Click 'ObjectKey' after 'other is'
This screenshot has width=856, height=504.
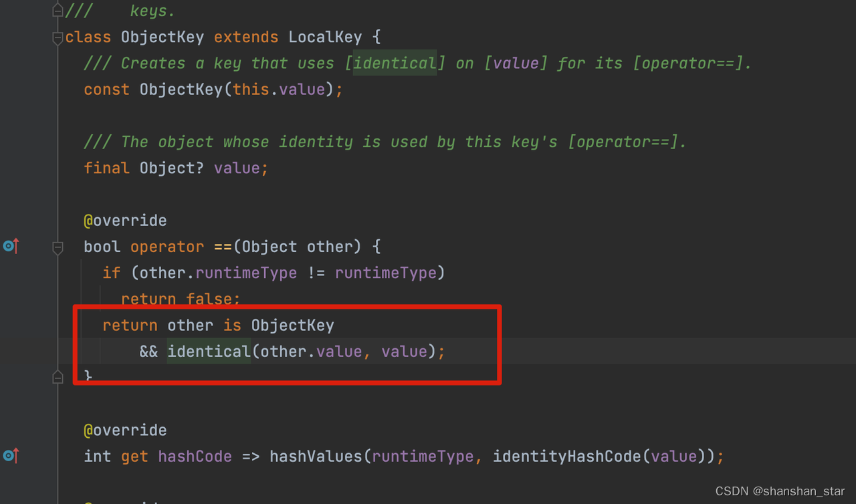(293, 326)
